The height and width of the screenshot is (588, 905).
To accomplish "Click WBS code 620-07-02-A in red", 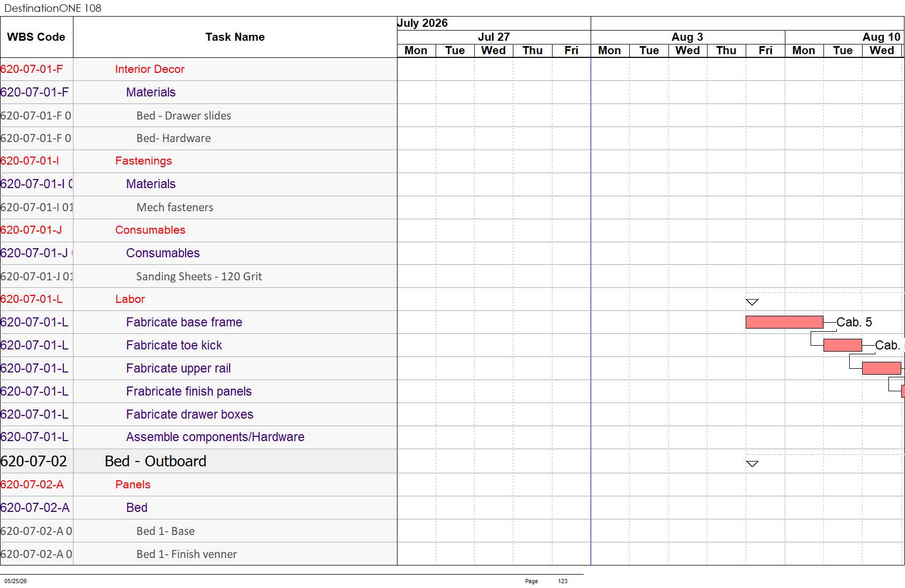I will click(x=32, y=485).
